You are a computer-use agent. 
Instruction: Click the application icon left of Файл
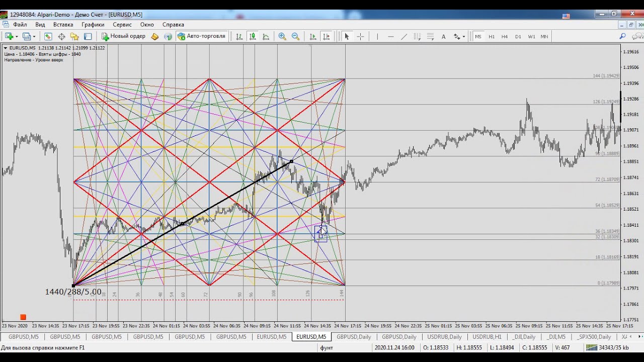(x=5, y=24)
